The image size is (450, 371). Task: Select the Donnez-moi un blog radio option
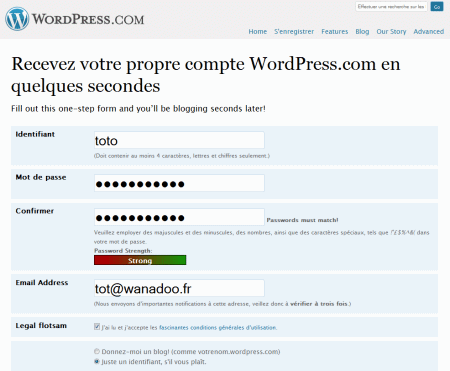[97, 351]
